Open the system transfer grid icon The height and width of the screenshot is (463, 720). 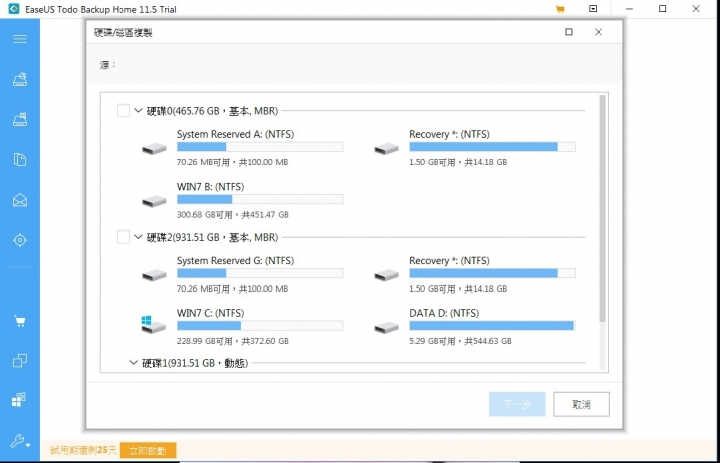click(19, 400)
